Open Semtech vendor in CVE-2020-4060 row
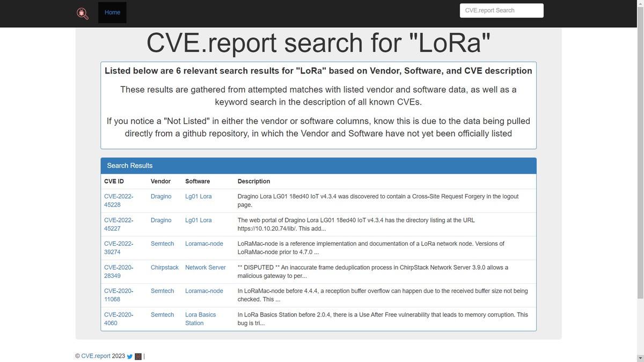Image resolution: width=644 pixels, height=362 pixels. pos(162,314)
